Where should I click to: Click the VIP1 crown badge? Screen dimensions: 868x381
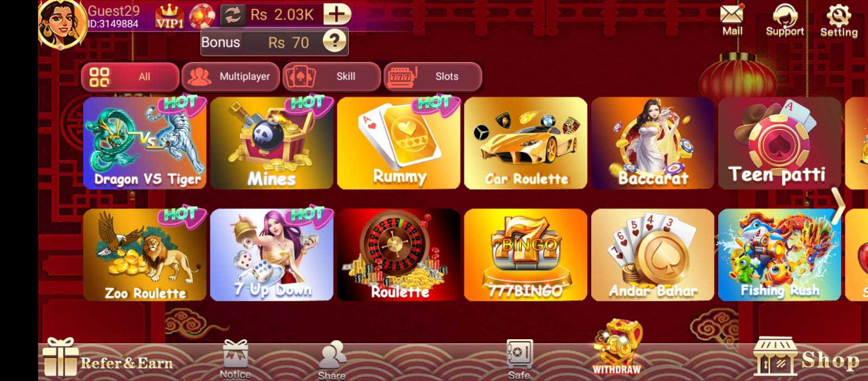tap(170, 16)
